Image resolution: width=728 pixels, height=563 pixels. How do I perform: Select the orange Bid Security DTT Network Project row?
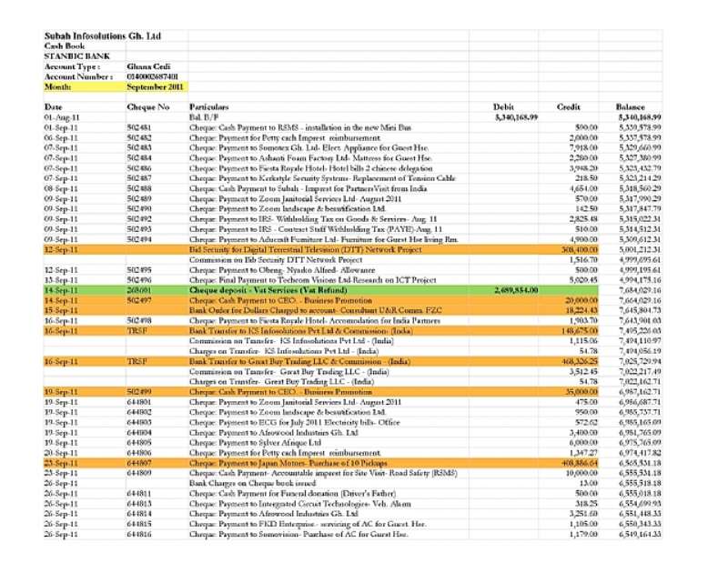point(321,250)
